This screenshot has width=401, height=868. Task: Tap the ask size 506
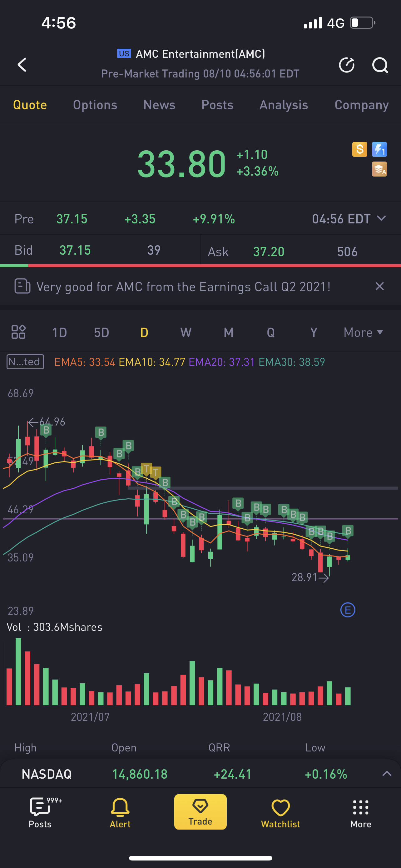348,252
